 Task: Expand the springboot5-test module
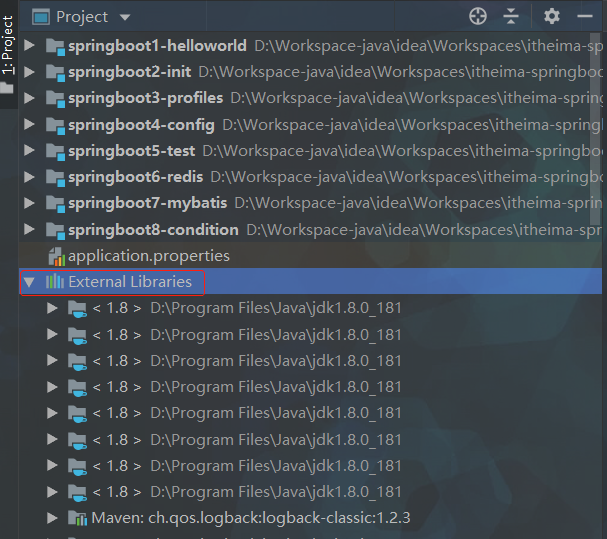pyautogui.click(x=29, y=150)
